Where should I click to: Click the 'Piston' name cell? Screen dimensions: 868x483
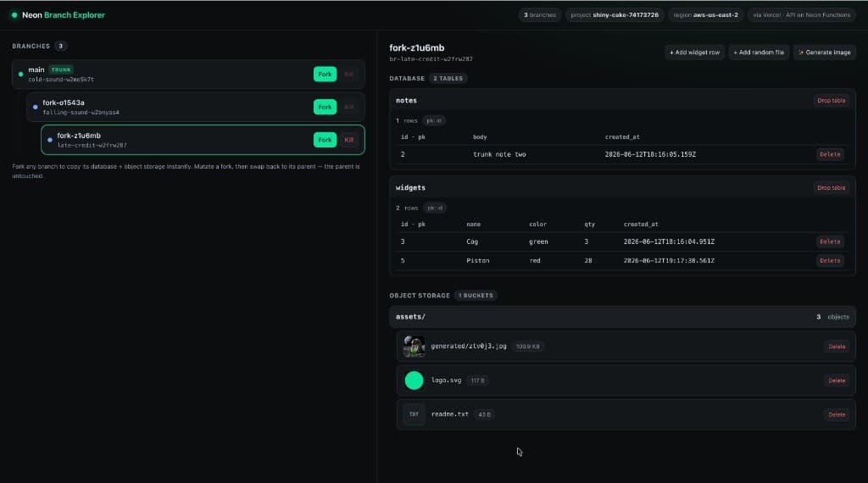pos(478,261)
